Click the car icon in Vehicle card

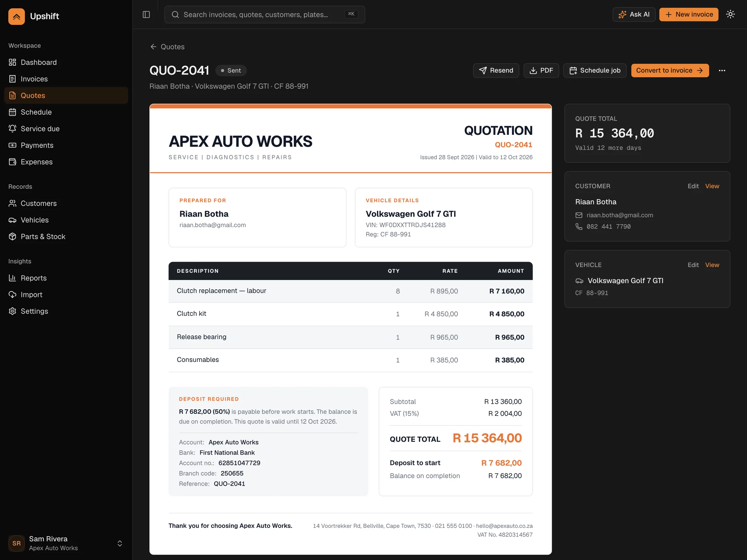pyautogui.click(x=579, y=281)
